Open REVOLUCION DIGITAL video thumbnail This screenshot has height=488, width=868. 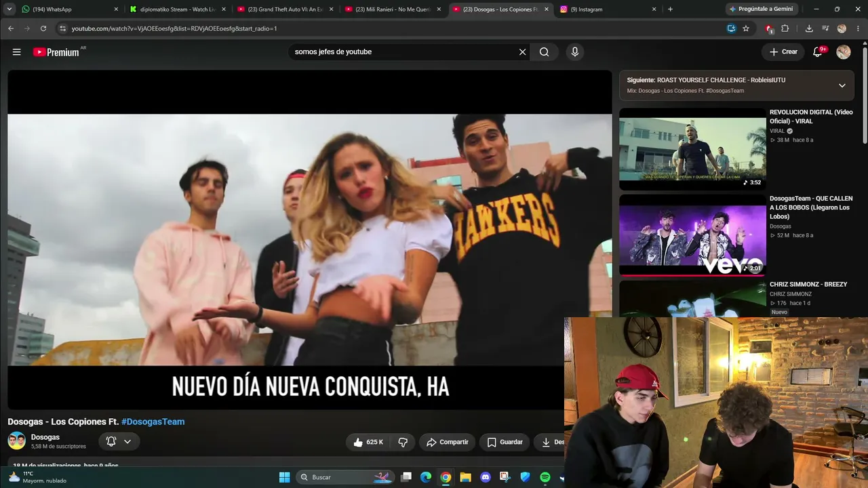[x=692, y=149]
